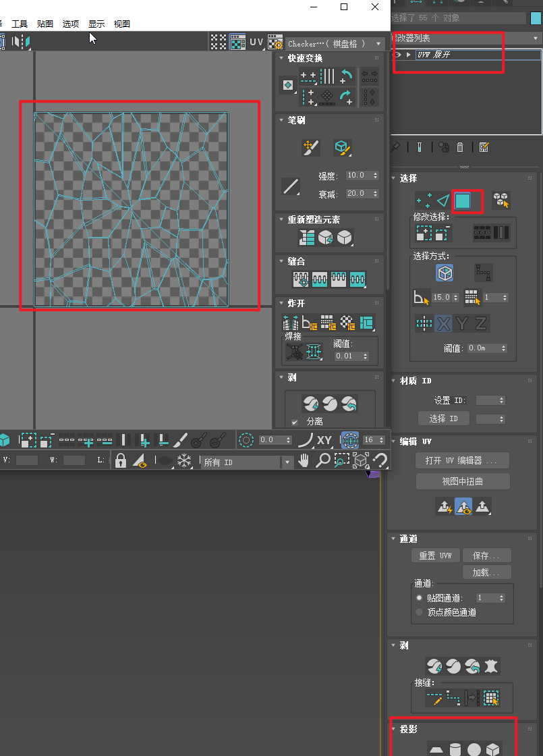Open the 显示 menu
This screenshot has width=543, height=756.
click(96, 24)
